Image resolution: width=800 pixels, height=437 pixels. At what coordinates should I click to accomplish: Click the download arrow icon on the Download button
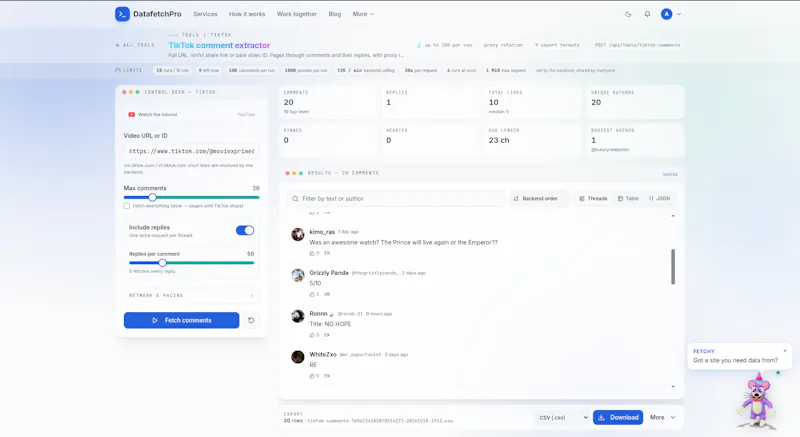point(602,418)
